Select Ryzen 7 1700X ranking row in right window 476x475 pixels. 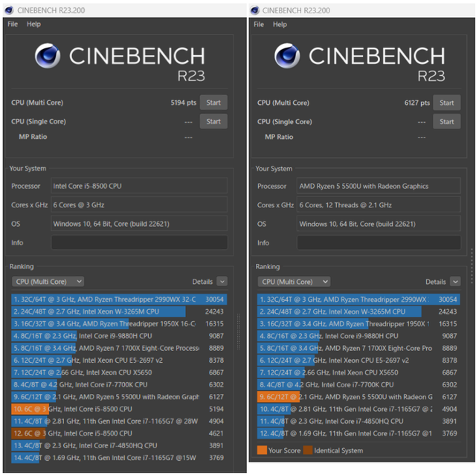[358, 348]
